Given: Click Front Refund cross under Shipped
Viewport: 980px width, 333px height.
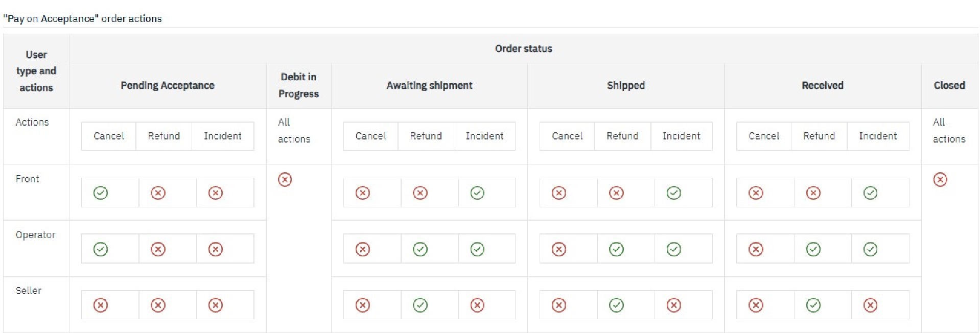Looking at the screenshot, I should [x=616, y=193].
